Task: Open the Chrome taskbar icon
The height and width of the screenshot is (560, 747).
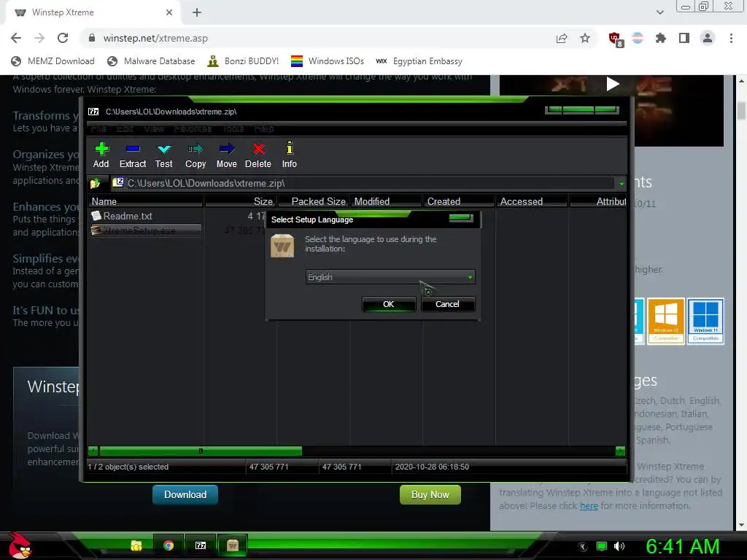Action: click(x=169, y=545)
